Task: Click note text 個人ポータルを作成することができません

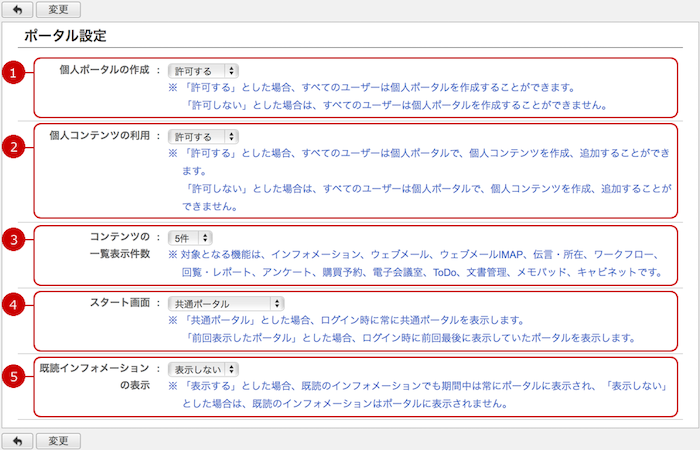Action: pos(395,105)
